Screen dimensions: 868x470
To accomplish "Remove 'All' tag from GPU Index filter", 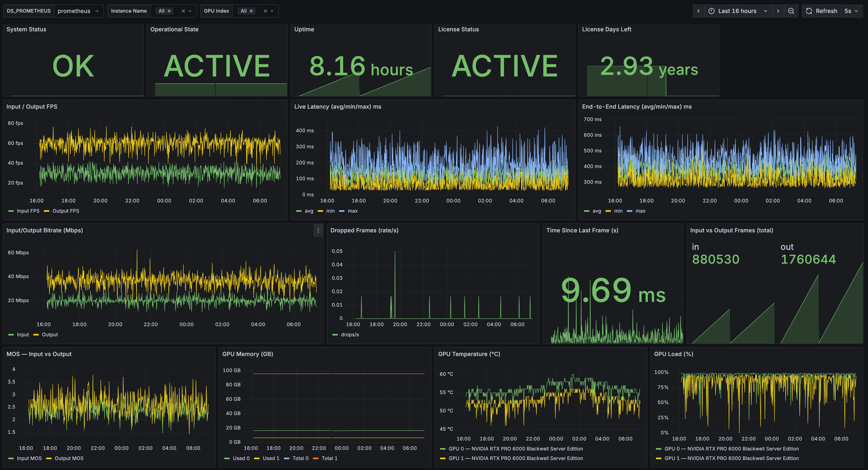I will pos(251,11).
